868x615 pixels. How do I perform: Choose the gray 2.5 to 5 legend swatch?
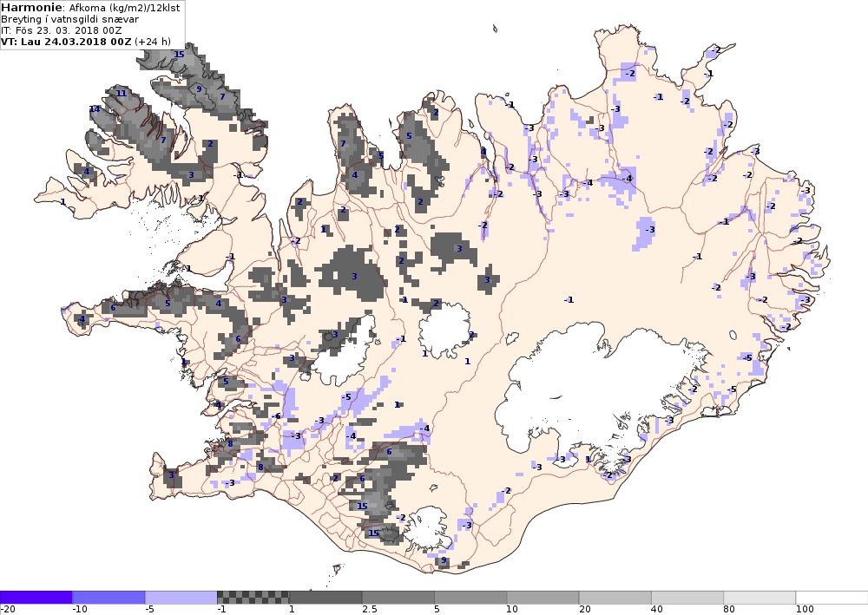(398, 598)
